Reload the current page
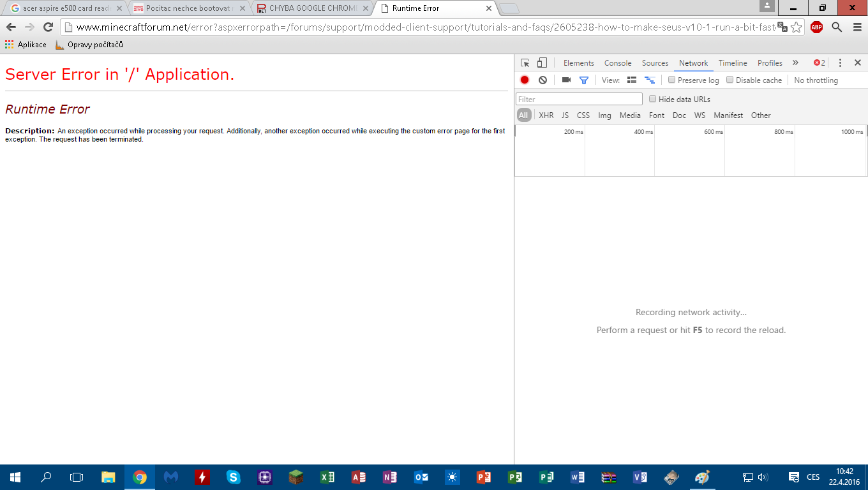 (48, 27)
